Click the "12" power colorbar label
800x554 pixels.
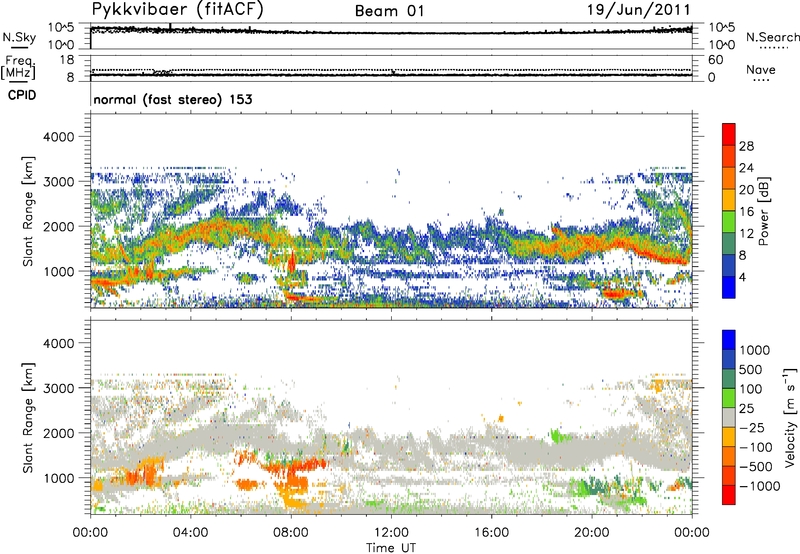click(746, 234)
